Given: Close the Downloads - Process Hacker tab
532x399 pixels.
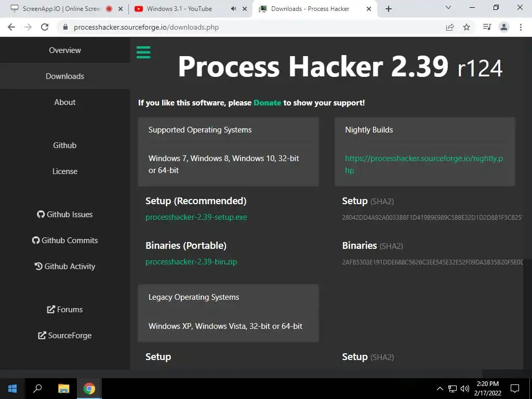Looking at the screenshot, I should point(369,9).
